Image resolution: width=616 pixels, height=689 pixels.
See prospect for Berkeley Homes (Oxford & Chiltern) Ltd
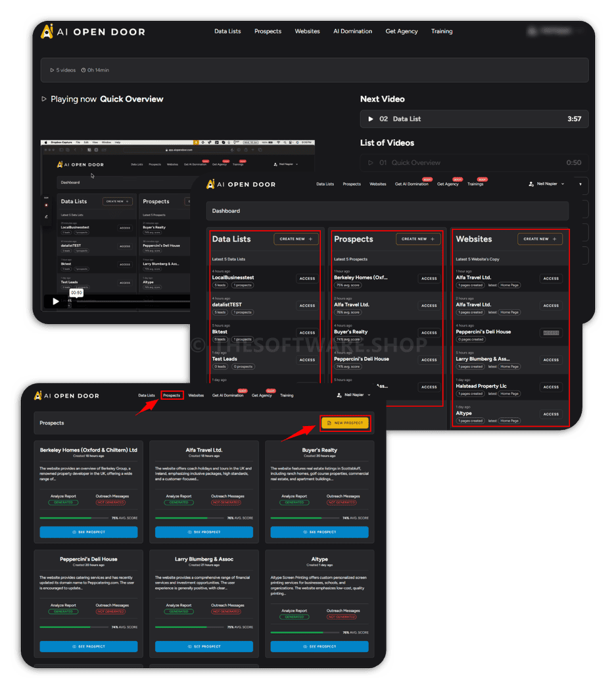coord(88,532)
